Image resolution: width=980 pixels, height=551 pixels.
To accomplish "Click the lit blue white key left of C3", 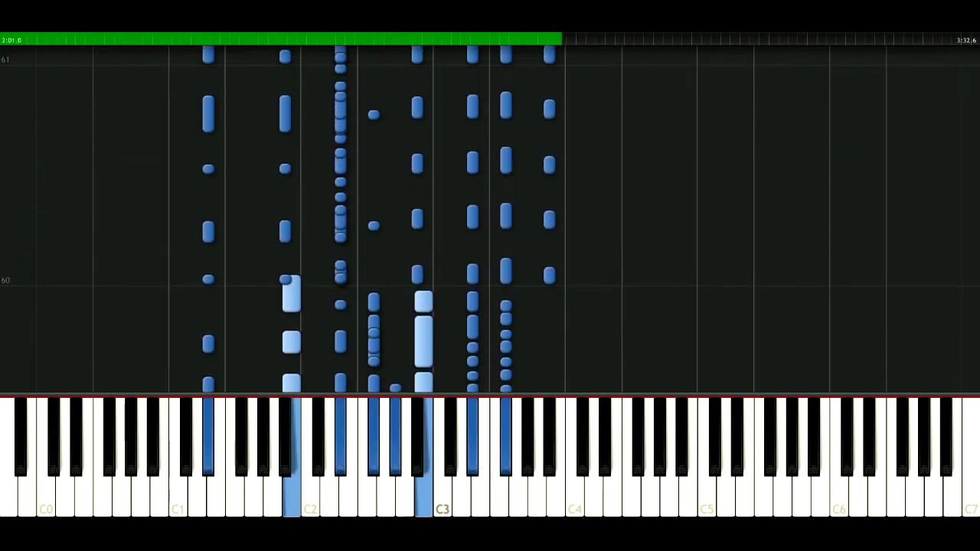I will (x=423, y=497).
